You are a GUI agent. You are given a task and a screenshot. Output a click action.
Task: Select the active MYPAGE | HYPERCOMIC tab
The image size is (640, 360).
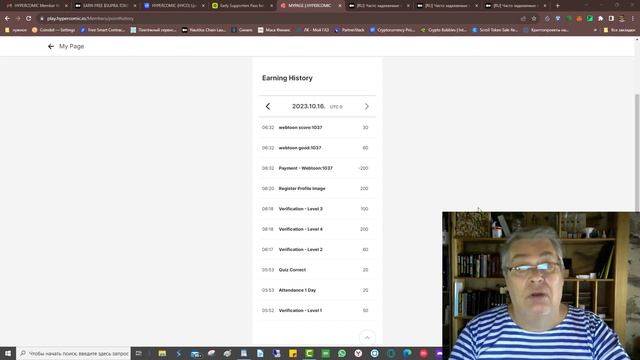click(x=309, y=6)
